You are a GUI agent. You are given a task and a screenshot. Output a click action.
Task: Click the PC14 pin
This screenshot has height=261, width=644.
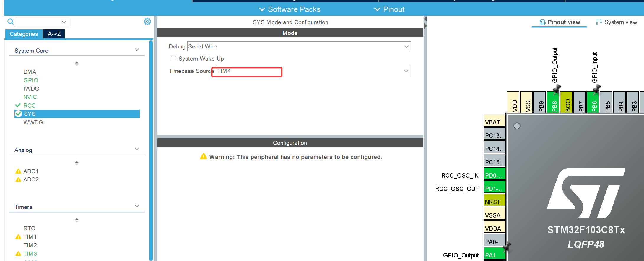pyautogui.click(x=495, y=147)
